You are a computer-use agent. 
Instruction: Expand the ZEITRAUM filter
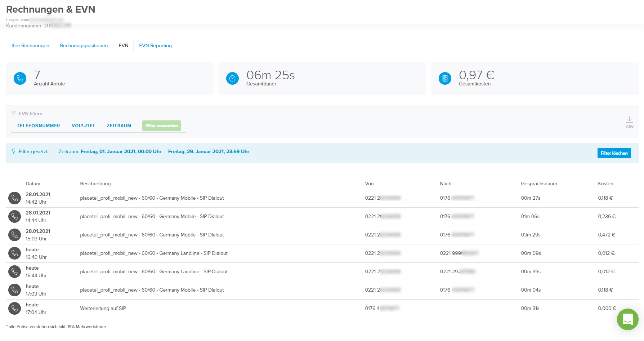119,126
